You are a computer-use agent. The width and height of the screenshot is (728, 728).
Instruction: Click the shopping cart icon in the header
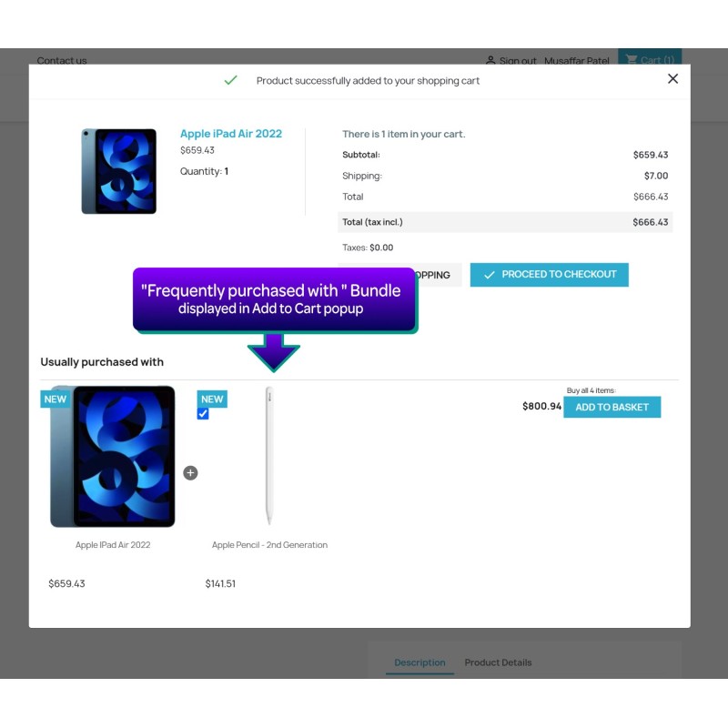[x=632, y=59]
